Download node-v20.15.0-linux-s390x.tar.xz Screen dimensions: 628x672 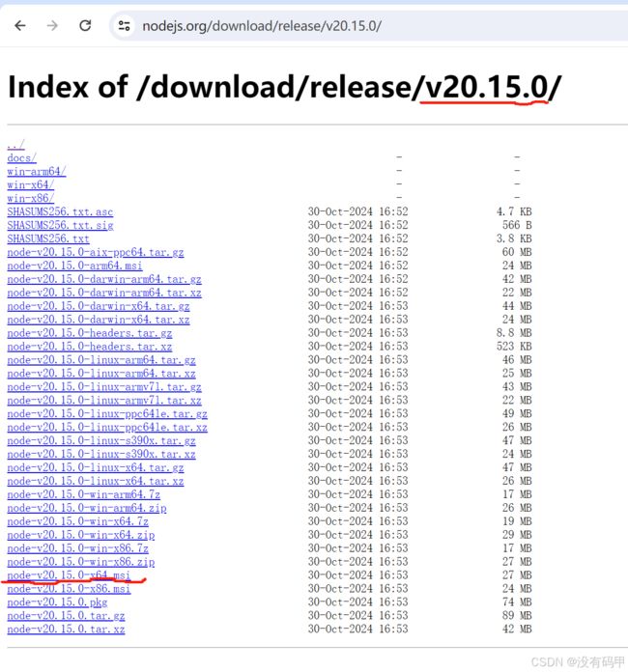pyautogui.click(x=101, y=455)
